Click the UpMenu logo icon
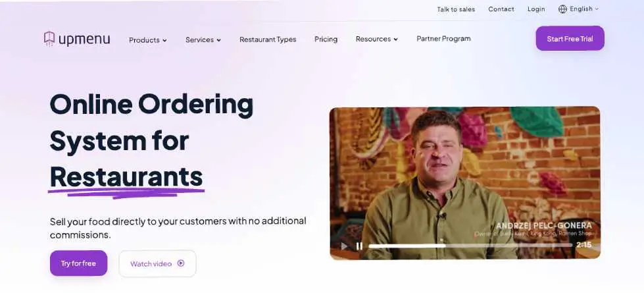 (x=49, y=39)
